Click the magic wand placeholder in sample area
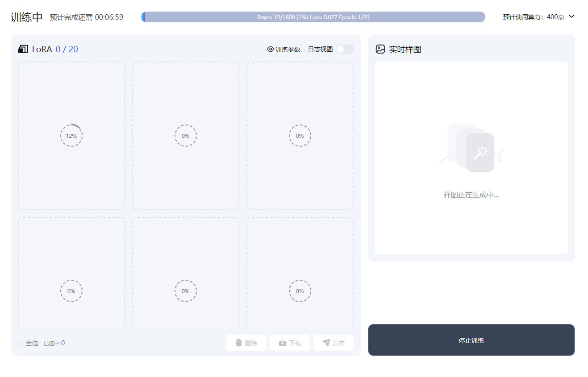 pos(480,153)
